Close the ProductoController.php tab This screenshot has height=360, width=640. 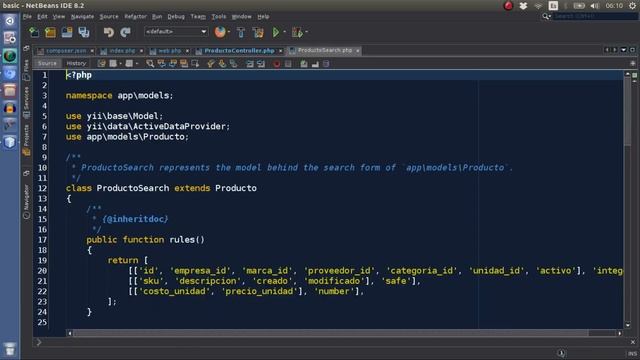point(280,51)
